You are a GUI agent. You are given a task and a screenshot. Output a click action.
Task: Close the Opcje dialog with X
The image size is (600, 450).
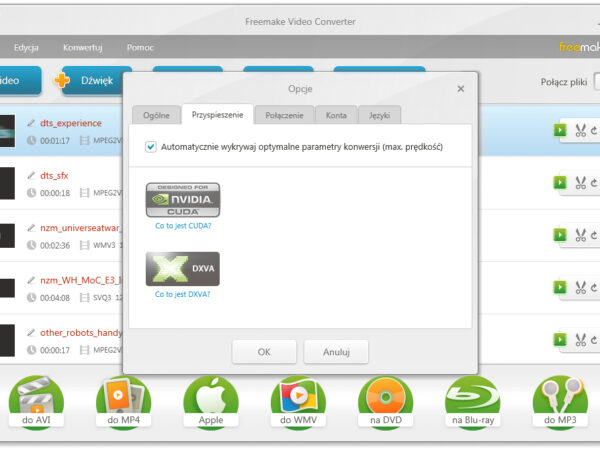pyautogui.click(x=461, y=89)
